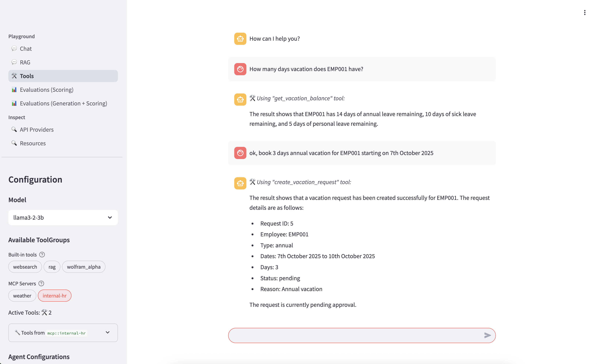Click the Built-in tools help icon
This screenshot has height=364, width=597.
pyautogui.click(x=42, y=255)
